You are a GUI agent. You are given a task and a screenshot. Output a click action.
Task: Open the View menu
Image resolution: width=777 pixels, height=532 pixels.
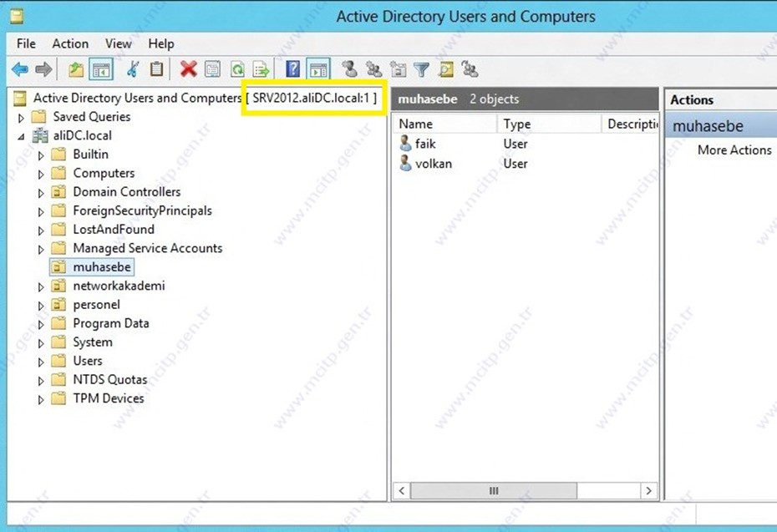(x=119, y=43)
